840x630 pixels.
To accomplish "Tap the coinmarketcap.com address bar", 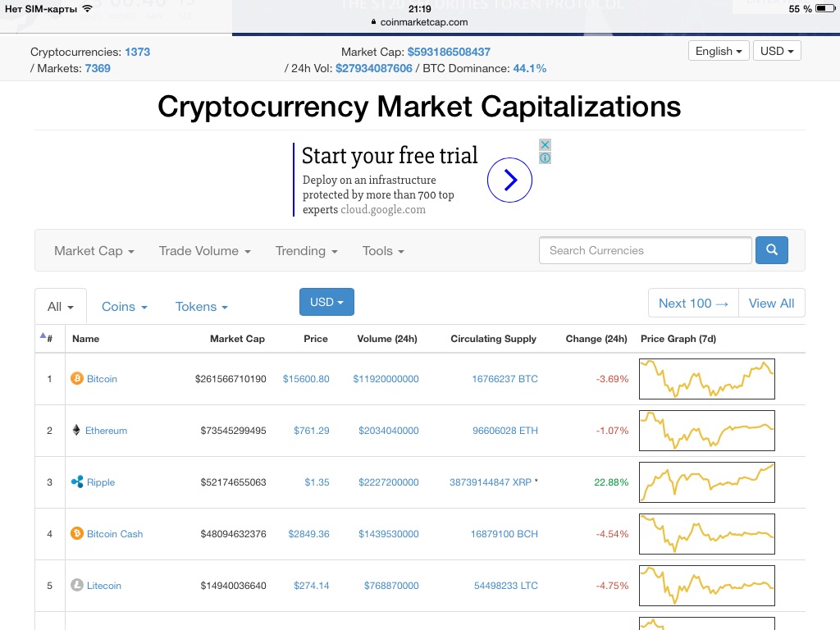I will [419, 22].
